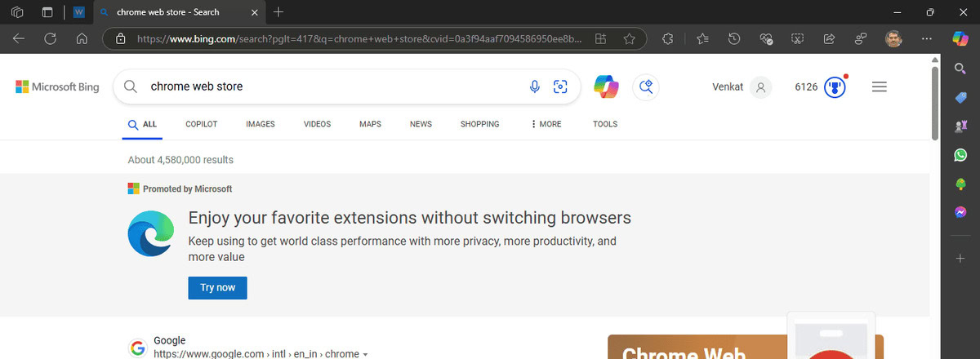Open the Bing hamburger settings menu

click(880, 86)
